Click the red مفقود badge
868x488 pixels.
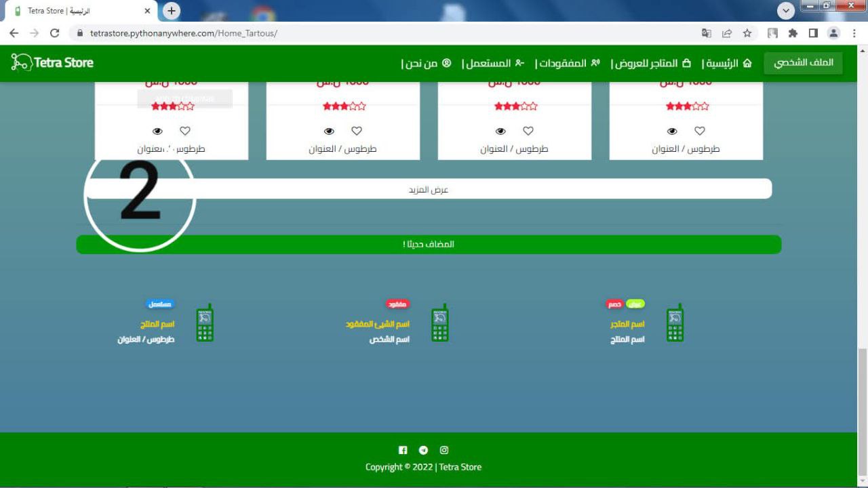[x=398, y=304]
